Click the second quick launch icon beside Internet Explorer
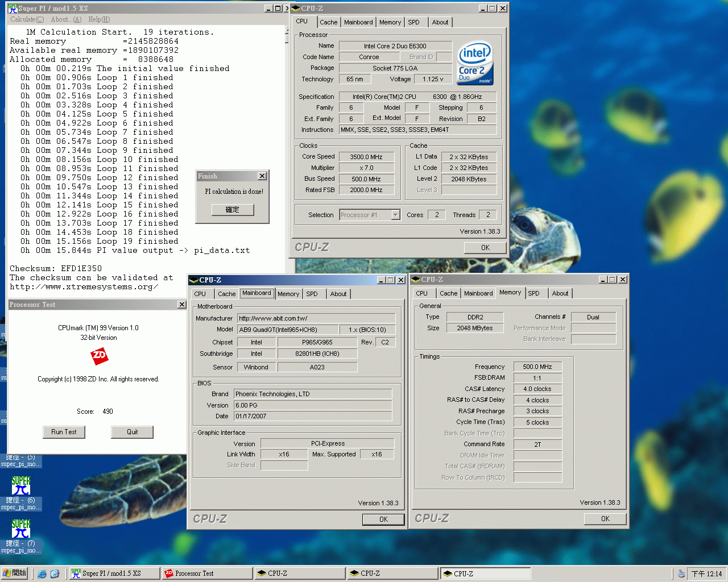Viewport: 728px width, 582px height. pos(55,573)
